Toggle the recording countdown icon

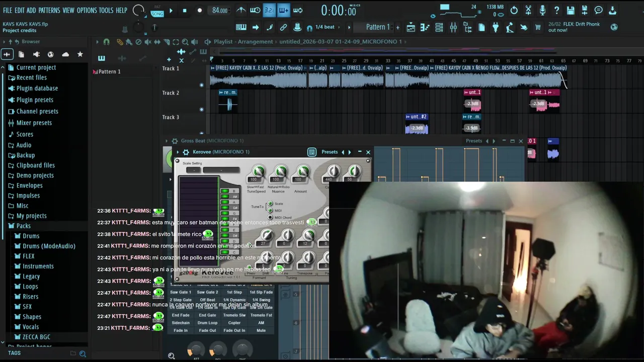[269, 10]
